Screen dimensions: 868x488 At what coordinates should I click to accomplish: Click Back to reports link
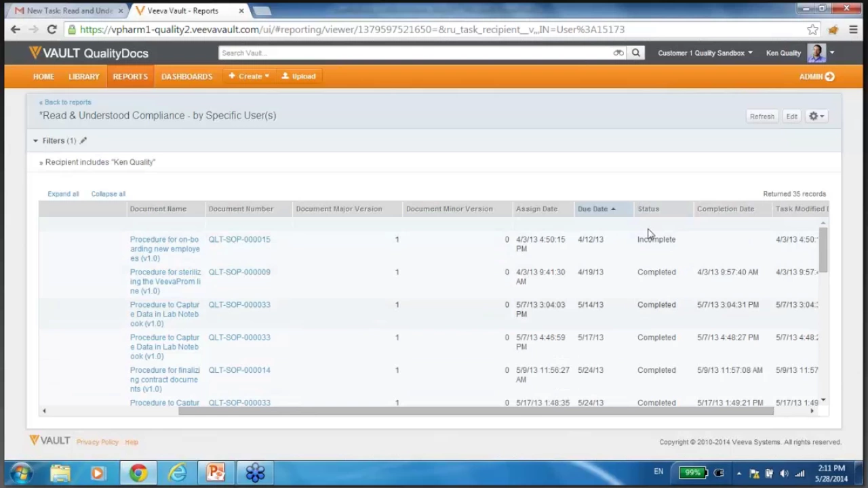coord(65,102)
